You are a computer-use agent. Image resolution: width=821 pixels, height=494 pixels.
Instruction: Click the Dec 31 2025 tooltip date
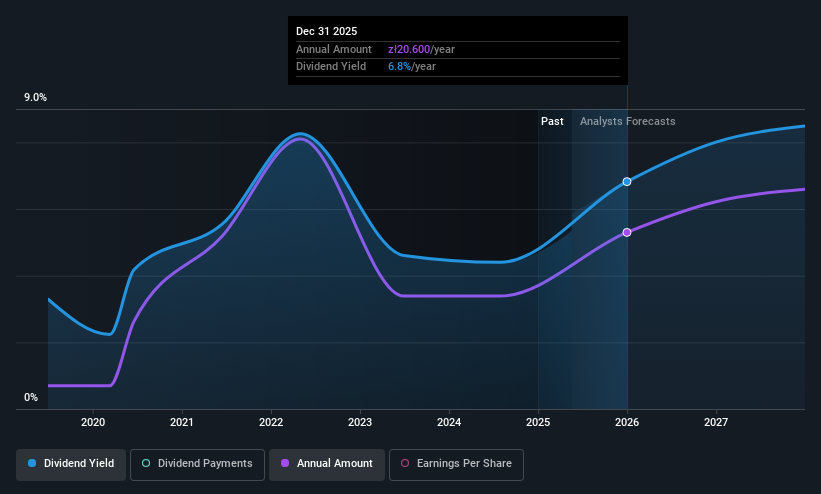326,31
